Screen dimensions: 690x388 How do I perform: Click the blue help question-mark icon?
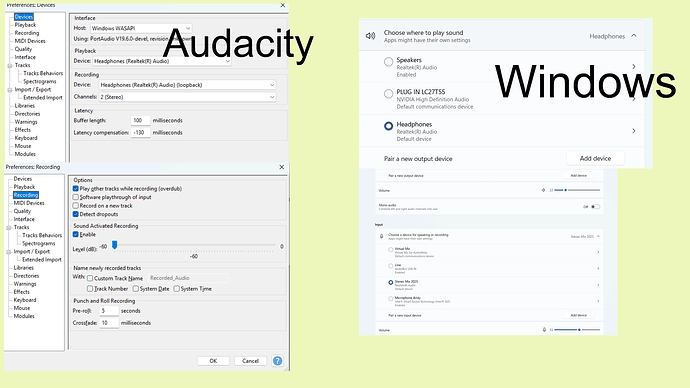point(277,361)
